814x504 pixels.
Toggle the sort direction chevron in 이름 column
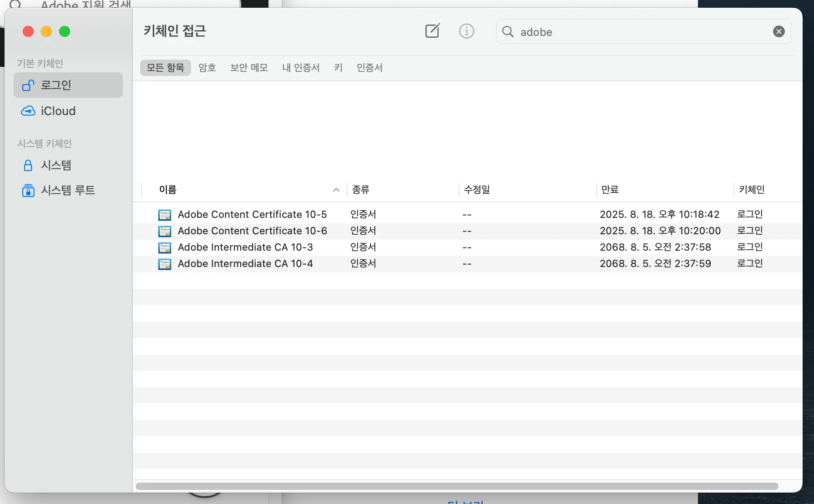tap(336, 190)
